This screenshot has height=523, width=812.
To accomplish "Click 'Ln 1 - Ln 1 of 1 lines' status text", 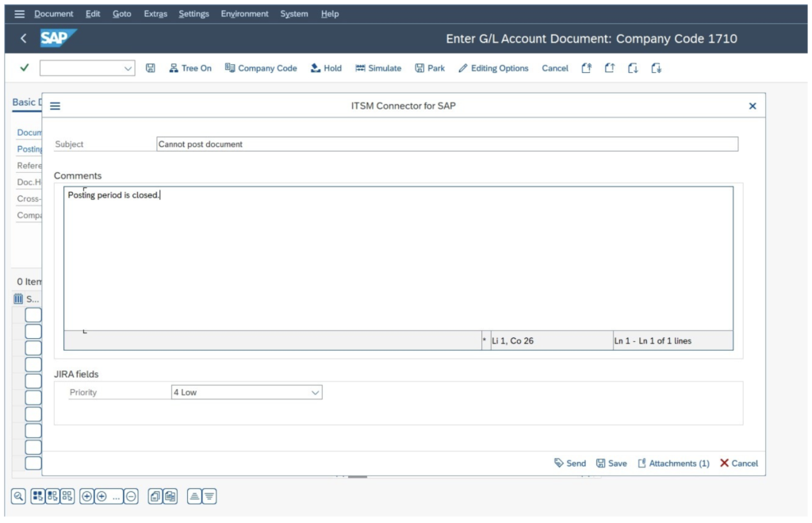I will 653,340.
